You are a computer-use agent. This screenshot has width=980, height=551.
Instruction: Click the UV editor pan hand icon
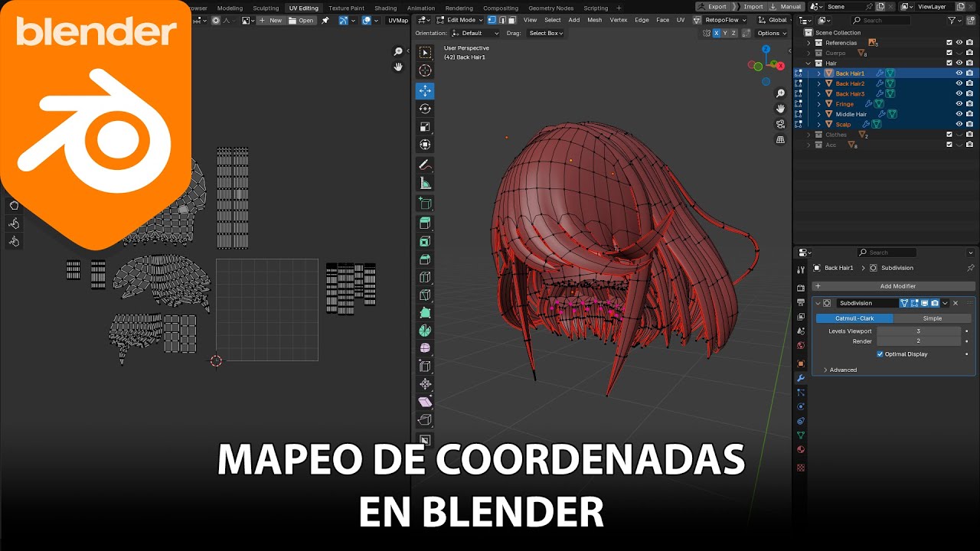(x=398, y=67)
